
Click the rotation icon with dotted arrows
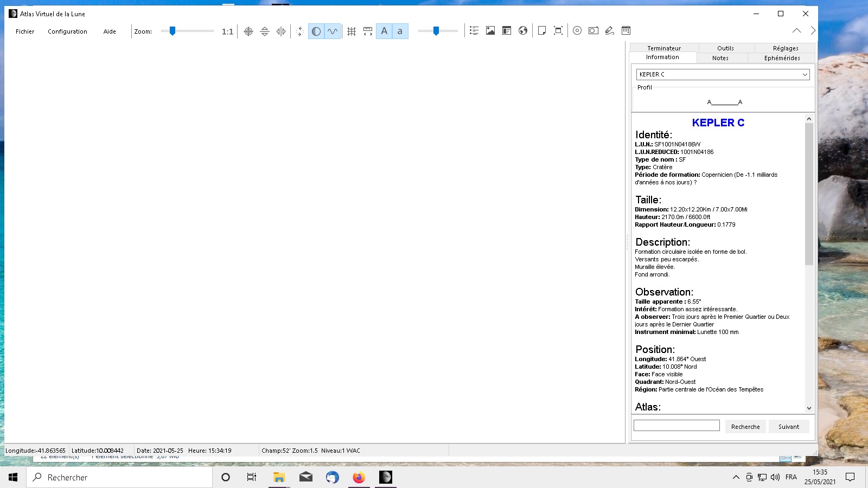click(300, 31)
